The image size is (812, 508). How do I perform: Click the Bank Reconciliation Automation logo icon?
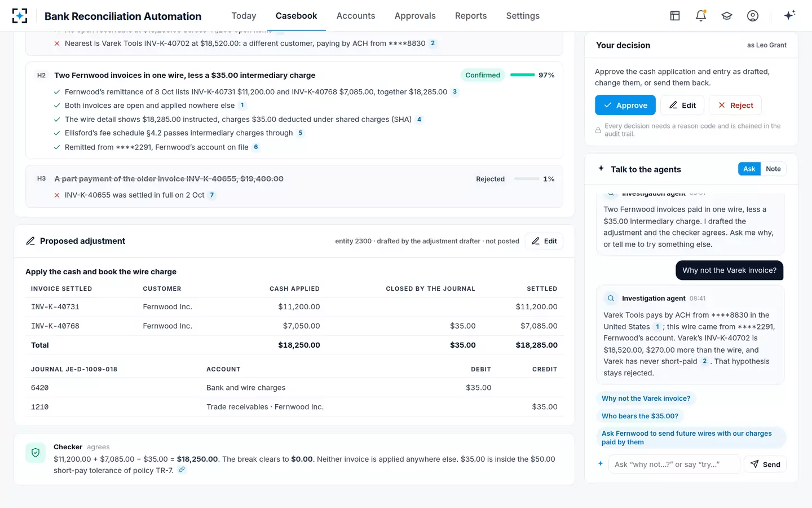point(20,16)
